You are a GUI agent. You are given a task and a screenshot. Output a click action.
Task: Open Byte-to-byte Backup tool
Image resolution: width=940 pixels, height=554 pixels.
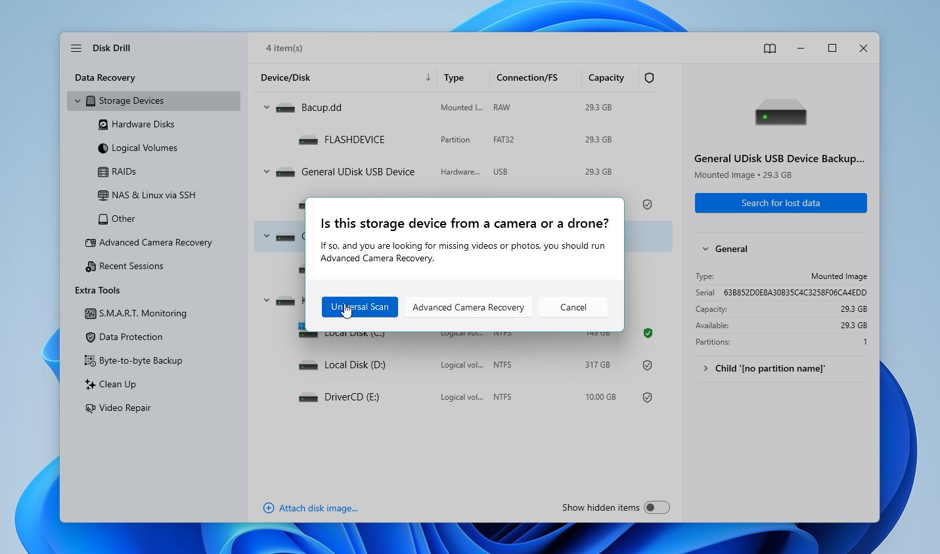(x=140, y=360)
